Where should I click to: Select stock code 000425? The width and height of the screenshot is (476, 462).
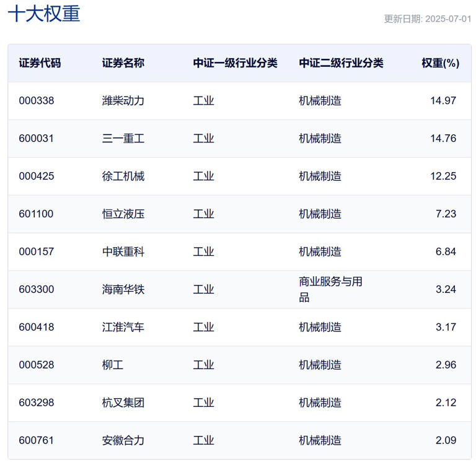37,177
